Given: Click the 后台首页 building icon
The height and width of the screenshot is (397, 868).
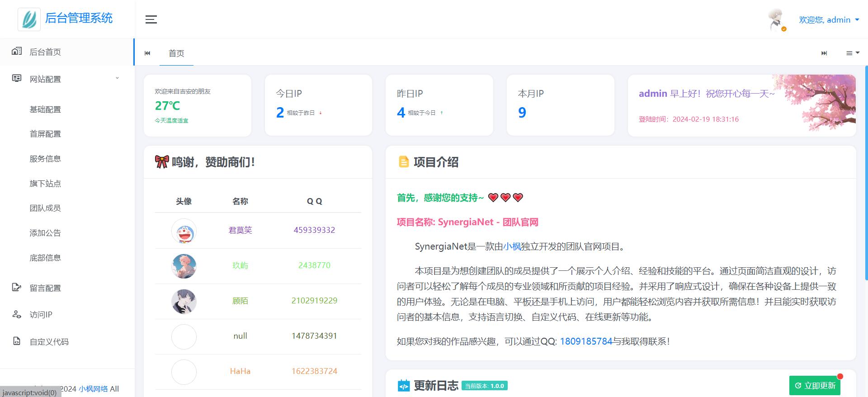Looking at the screenshot, I should click(x=17, y=52).
